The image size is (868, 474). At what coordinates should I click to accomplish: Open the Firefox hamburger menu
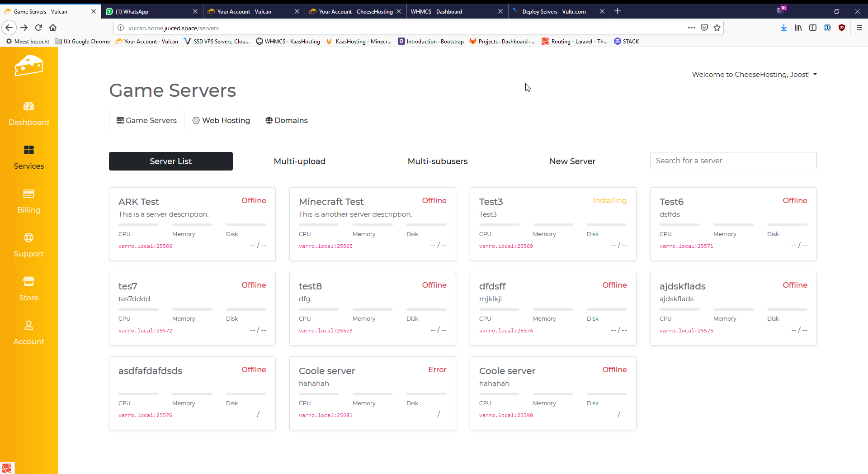(859, 28)
